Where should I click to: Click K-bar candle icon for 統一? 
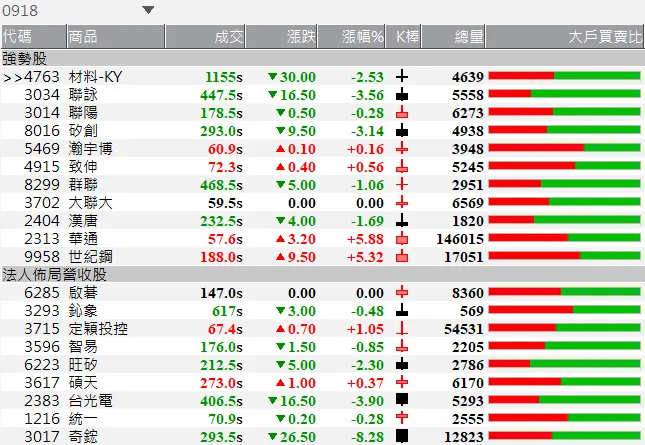tap(402, 419)
